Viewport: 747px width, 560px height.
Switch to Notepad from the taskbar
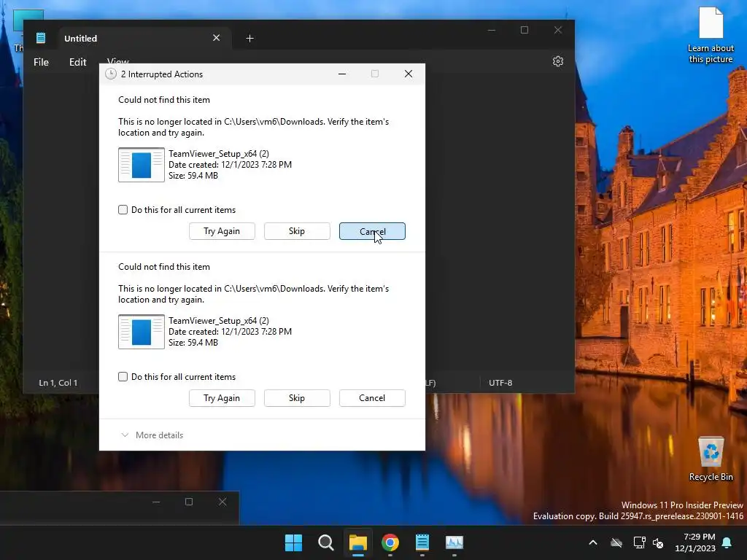tap(422, 542)
